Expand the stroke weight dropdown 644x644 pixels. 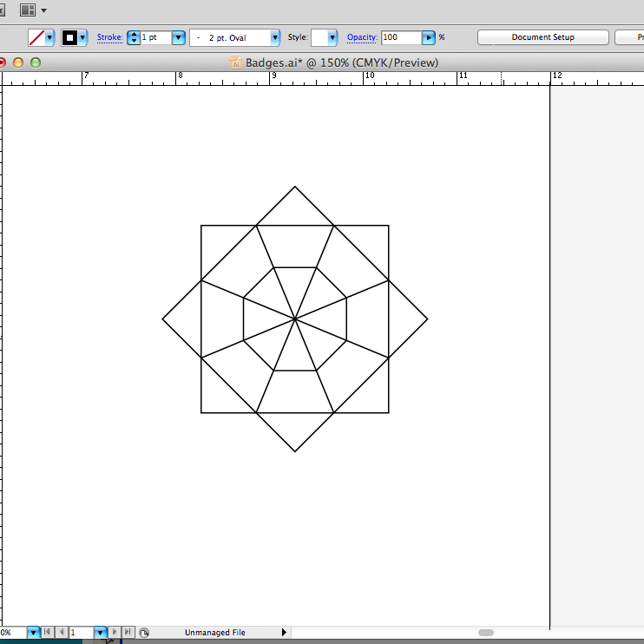[x=178, y=38]
